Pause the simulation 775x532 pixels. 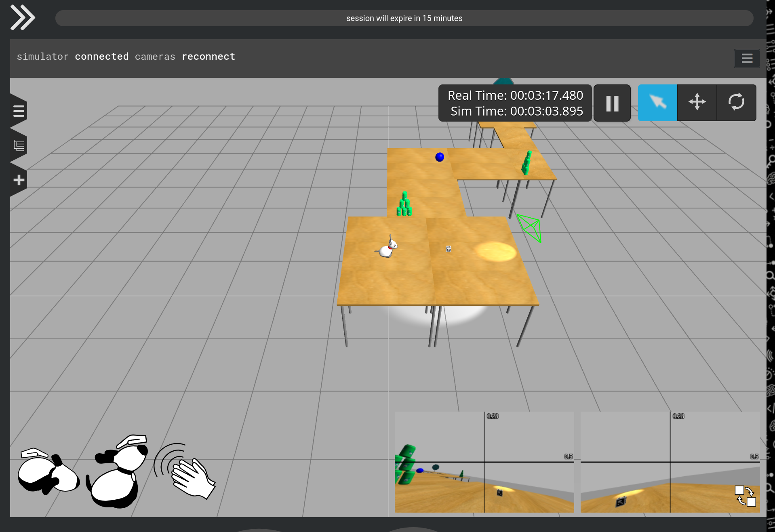(x=612, y=103)
